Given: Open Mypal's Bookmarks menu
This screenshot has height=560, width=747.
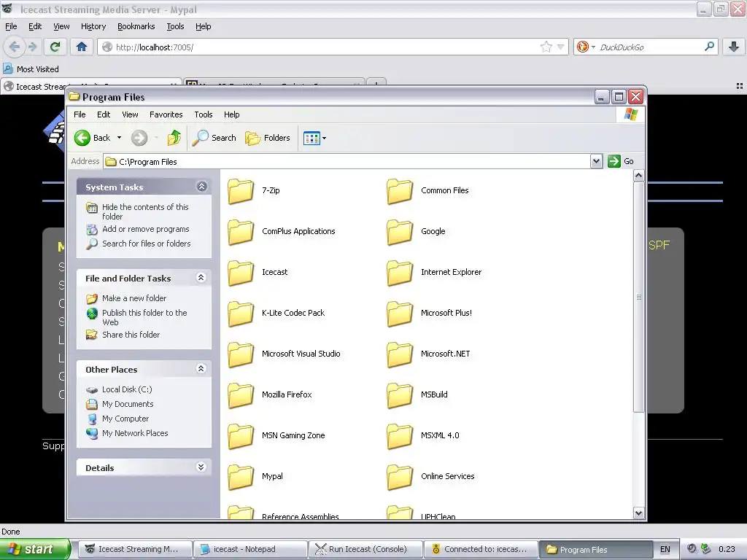Looking at the screenshot, I should coord(136,27).
